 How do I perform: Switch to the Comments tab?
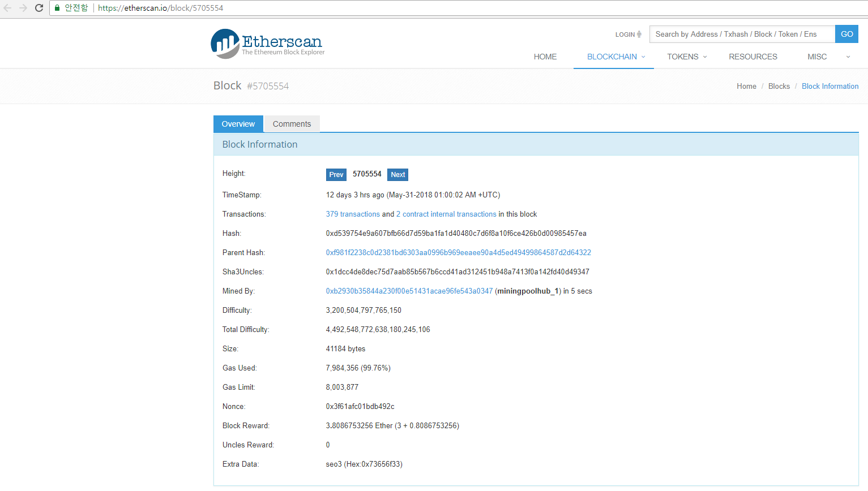292,124
